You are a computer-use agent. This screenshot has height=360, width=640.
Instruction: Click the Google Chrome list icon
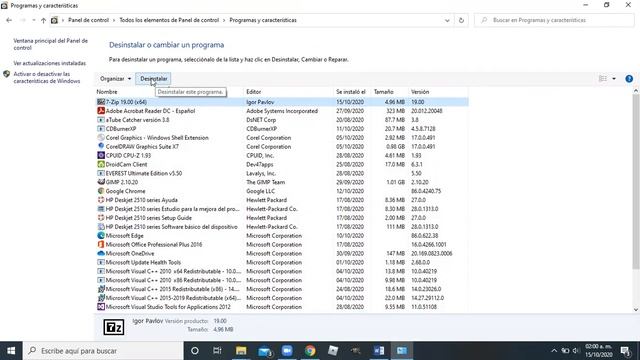(101, 191)
